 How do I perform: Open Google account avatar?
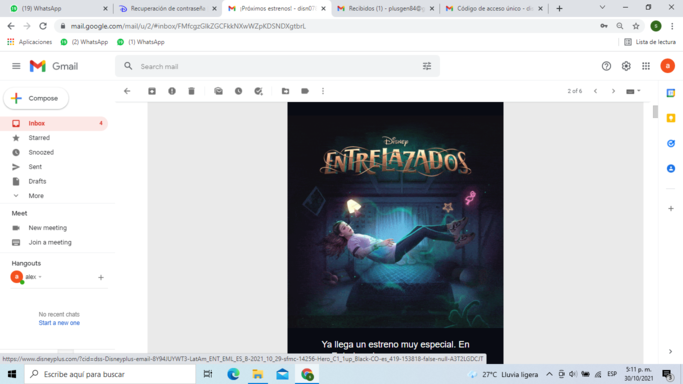point(667,66)
